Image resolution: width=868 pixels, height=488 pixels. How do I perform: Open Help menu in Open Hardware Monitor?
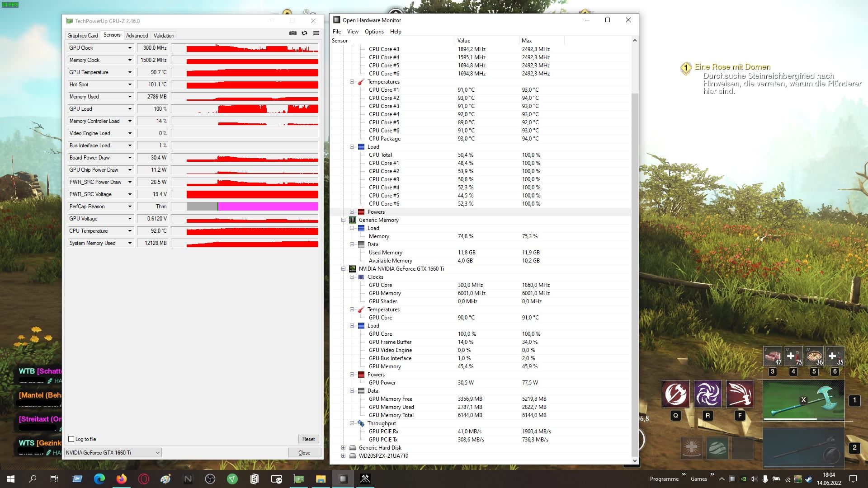coord(396,32)
